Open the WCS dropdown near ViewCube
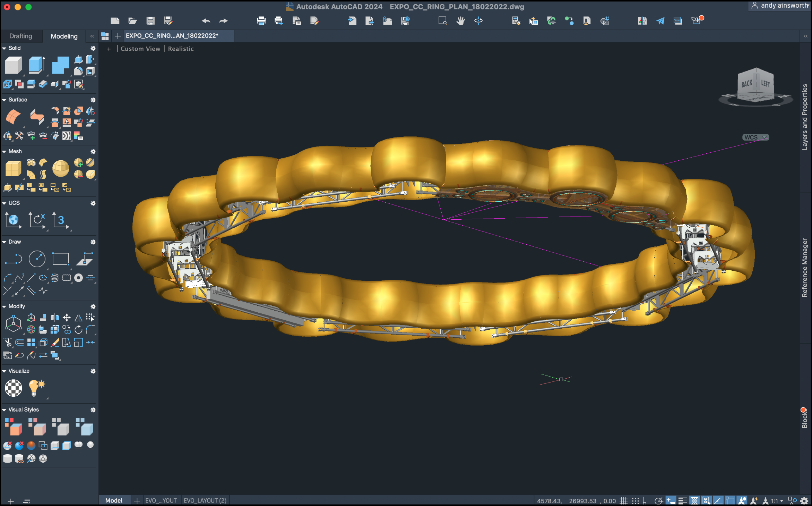This screenshot has height=506, width=812. pyautogui.click(x=756, y=137)
